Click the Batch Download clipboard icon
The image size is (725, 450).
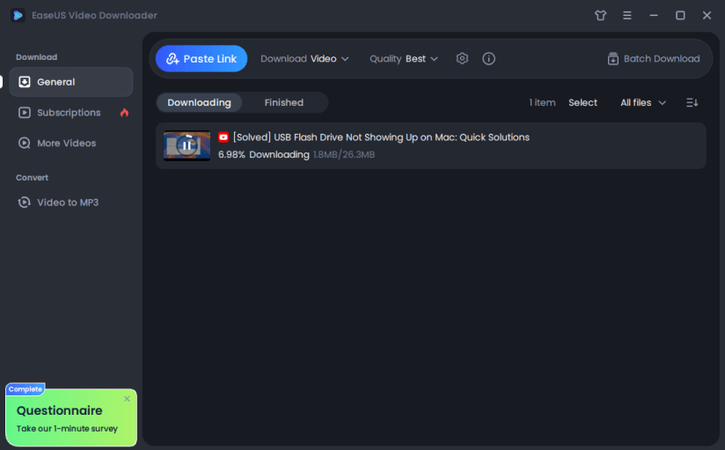(x=613, y=59)
